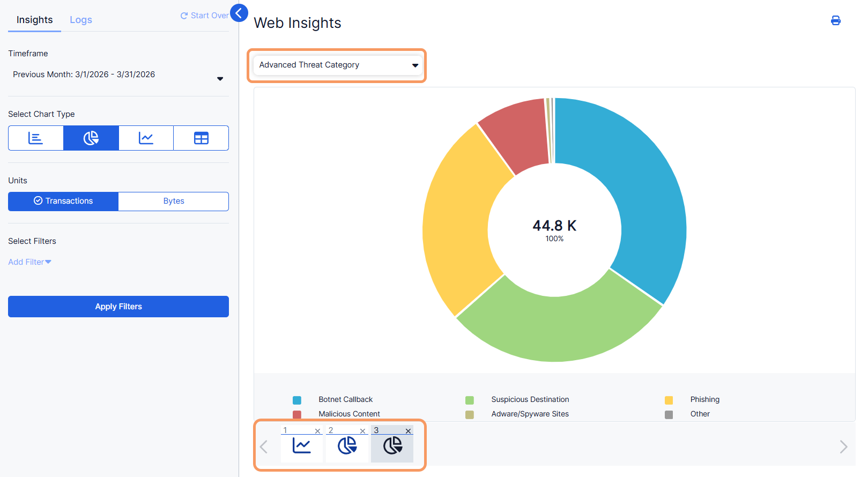The image size is (868, 477).
Task: Select the bar chart type icon
Action: 36,138
